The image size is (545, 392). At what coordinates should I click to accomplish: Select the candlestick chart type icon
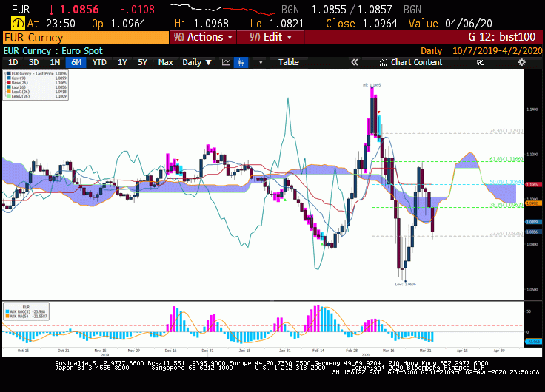[241, 62]
